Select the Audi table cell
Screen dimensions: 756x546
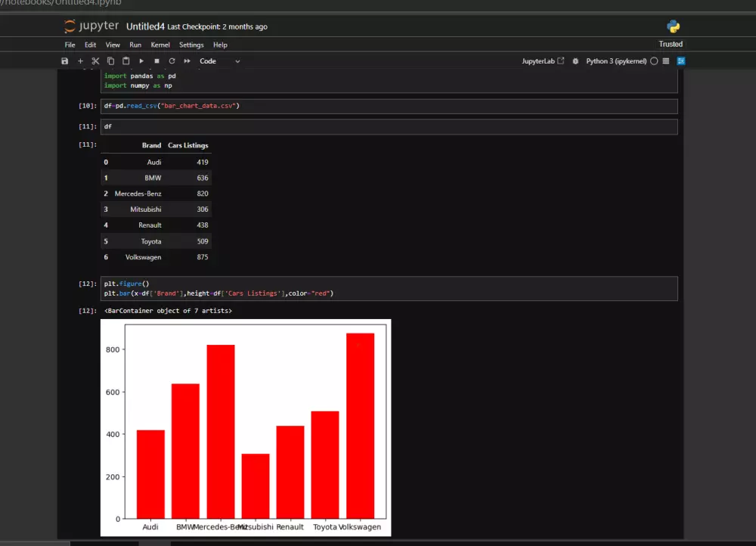pos(153,162)
